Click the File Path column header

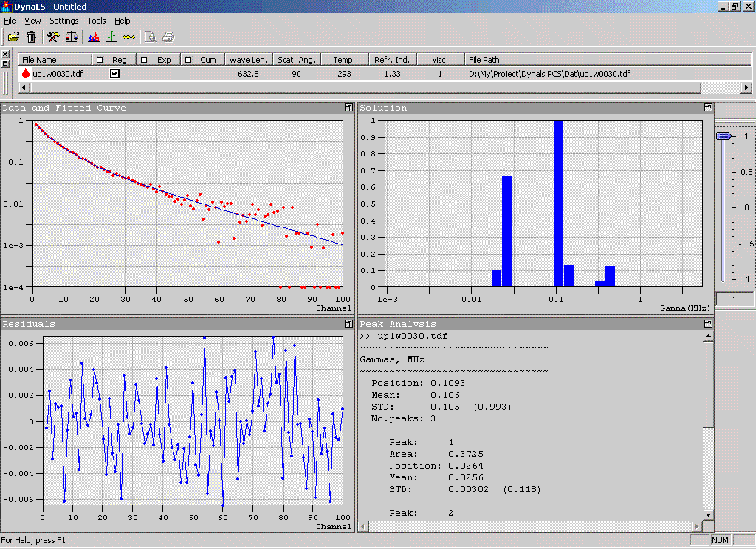[484, 60]
